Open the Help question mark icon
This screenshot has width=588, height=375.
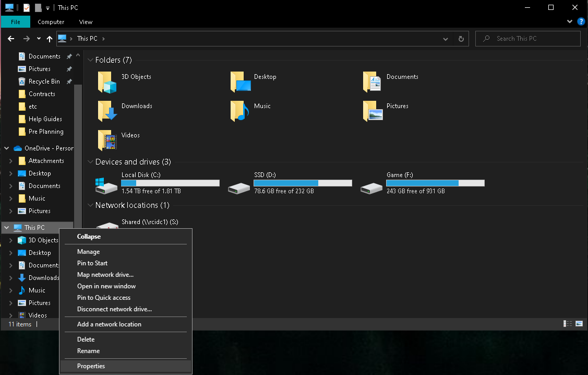[x=581, y=21]
